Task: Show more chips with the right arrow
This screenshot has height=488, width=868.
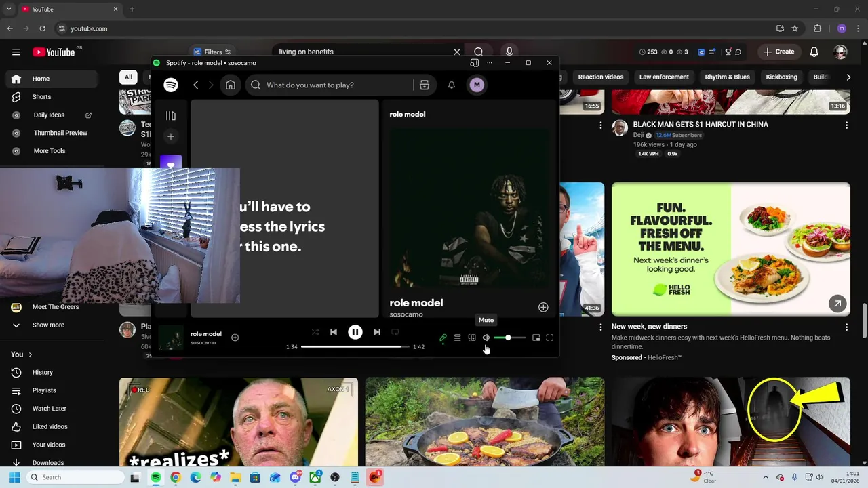Action: (848, 77)
